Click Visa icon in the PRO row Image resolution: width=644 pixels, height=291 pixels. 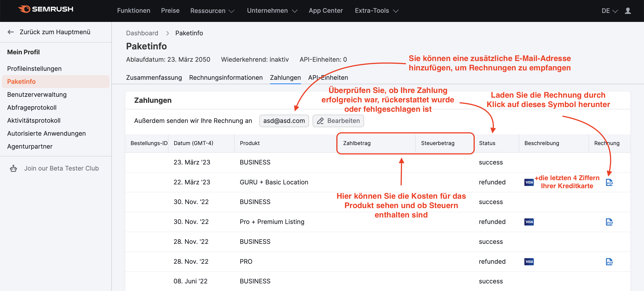click(x=529, y=261)
